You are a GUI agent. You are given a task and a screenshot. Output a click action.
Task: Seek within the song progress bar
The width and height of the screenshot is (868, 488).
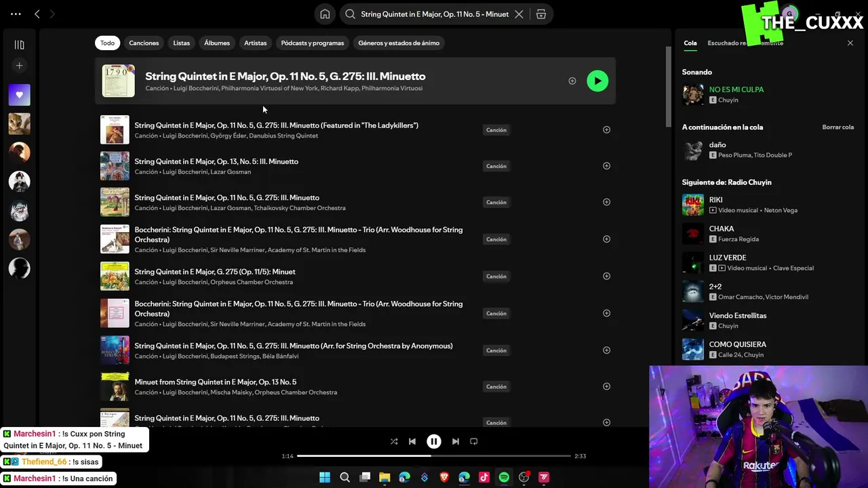click(434, 456)
